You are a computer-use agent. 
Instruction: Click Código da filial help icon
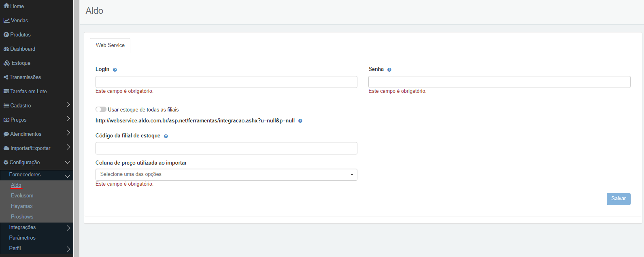click(x=166, y=136)
